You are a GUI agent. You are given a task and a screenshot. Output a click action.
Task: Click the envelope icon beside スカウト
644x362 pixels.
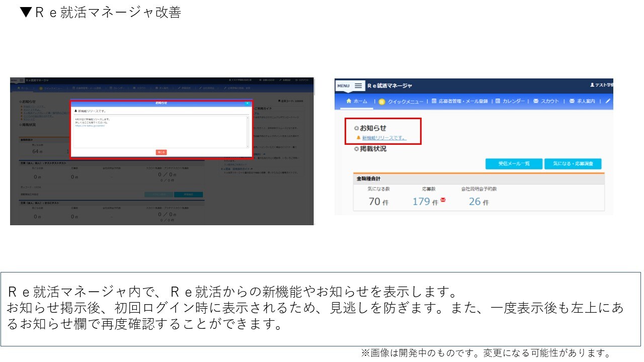536,101
